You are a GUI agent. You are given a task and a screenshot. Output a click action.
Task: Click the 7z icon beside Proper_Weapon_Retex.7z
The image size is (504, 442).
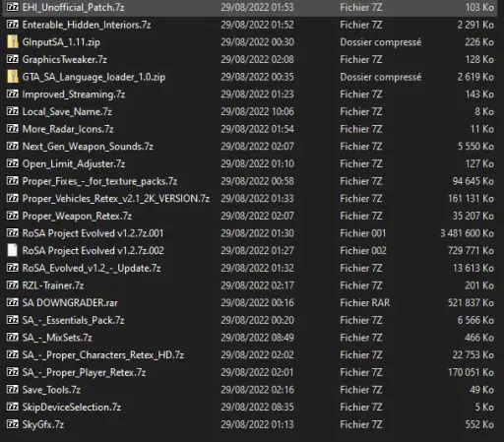pyautogui.click(x=13, y=216)
